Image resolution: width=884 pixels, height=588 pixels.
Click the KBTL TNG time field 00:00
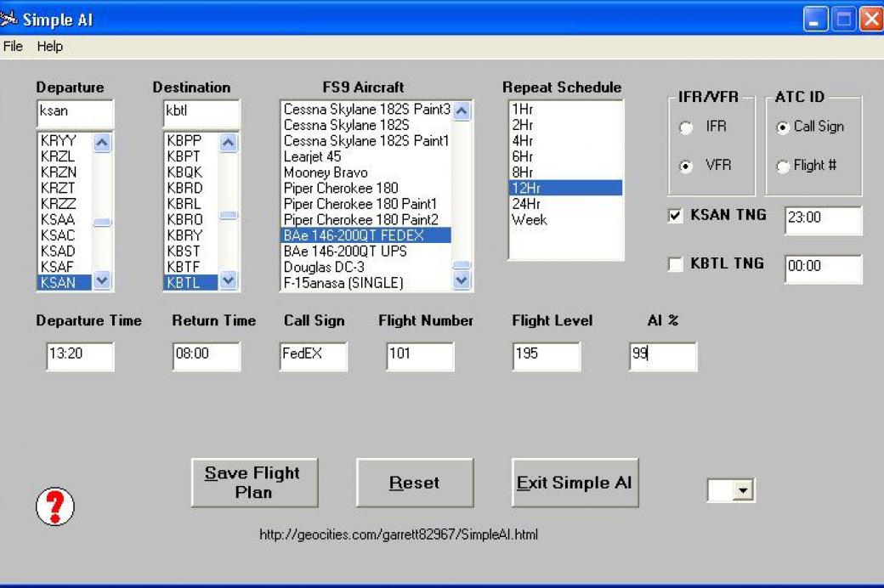823,269
